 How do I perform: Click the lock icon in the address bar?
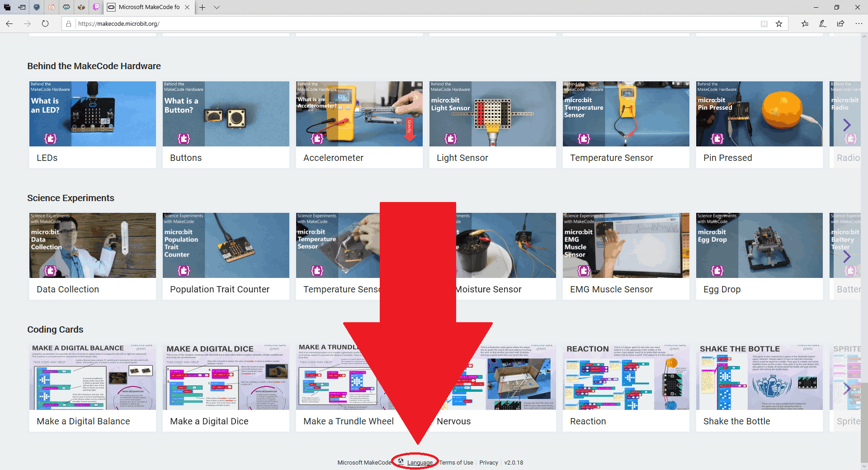point(69,23)
